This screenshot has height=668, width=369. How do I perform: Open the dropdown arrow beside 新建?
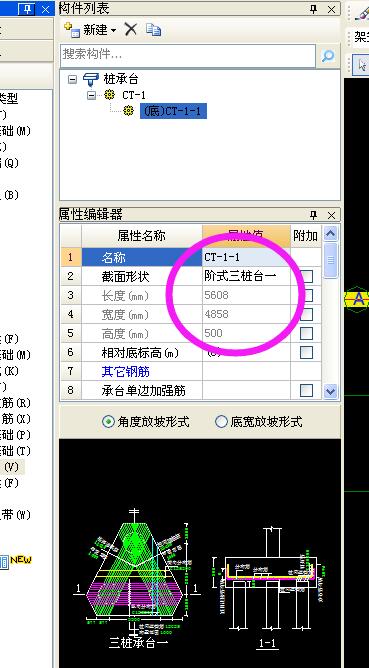(x=113, y=30)
